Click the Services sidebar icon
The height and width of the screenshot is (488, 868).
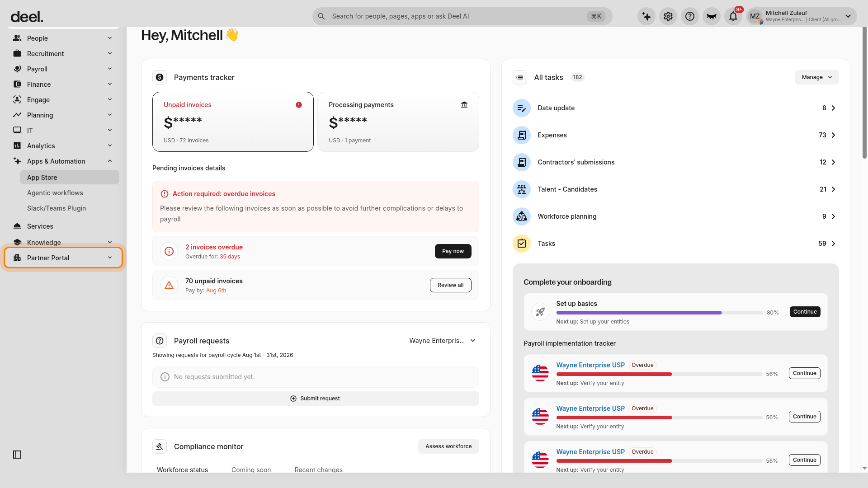pos(17,226)
